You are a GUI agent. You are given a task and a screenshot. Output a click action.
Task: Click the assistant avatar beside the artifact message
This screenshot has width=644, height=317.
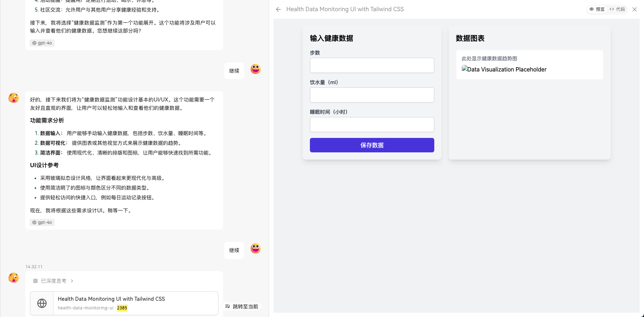14,278
